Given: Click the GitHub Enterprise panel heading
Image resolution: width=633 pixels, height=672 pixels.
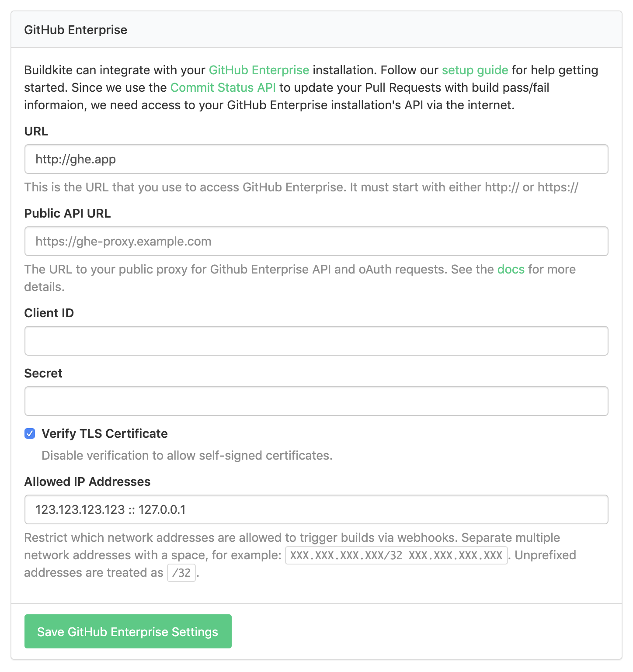Looking at the screenshot, I should pyautogui.click(x=76, y=30).
